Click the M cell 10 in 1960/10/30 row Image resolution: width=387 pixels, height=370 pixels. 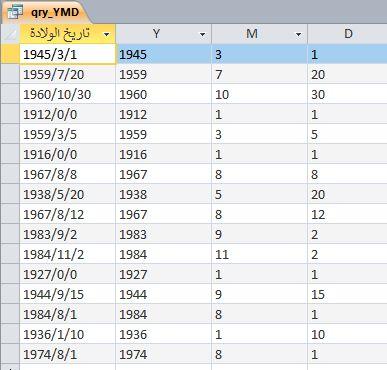[x=260, y=94]
